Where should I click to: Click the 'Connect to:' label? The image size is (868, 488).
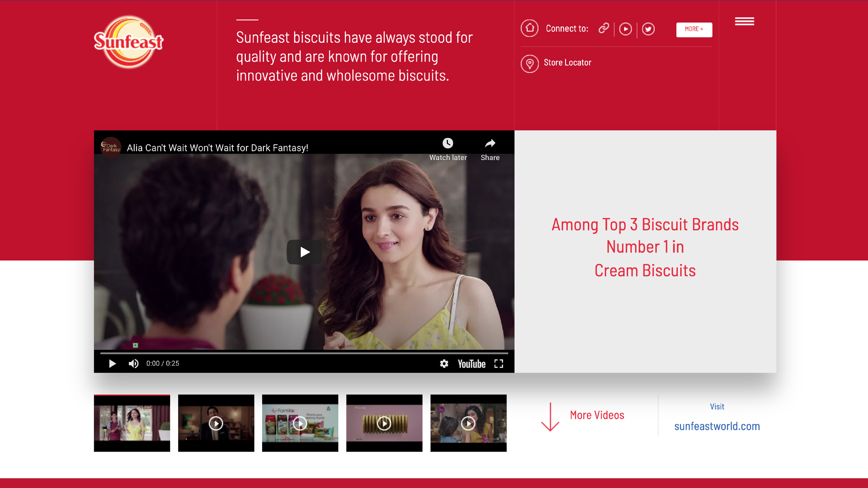coord(567,28)
